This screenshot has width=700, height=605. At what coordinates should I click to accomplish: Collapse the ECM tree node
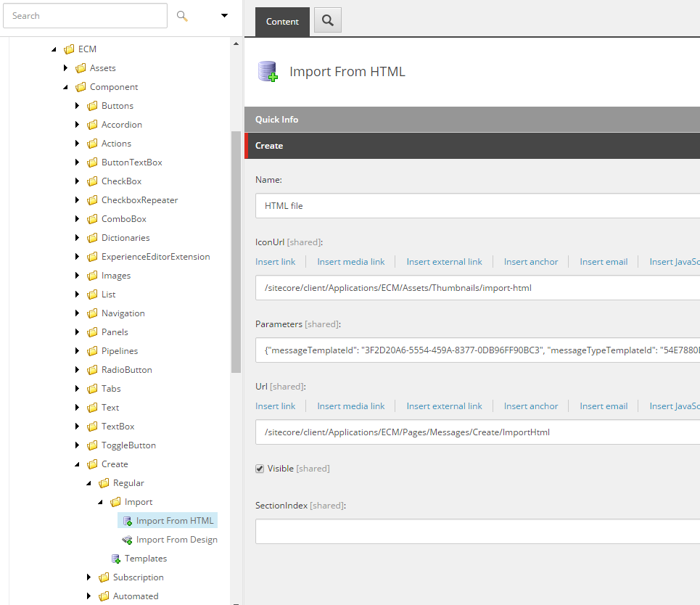(x=54, y=49)
